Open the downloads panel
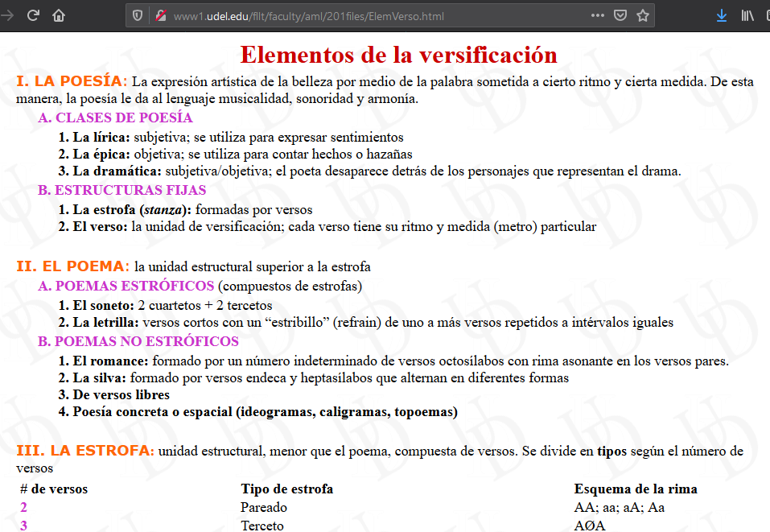Viewport: 770px width, 532px height. pyautogui.click(x=722, y=15)
